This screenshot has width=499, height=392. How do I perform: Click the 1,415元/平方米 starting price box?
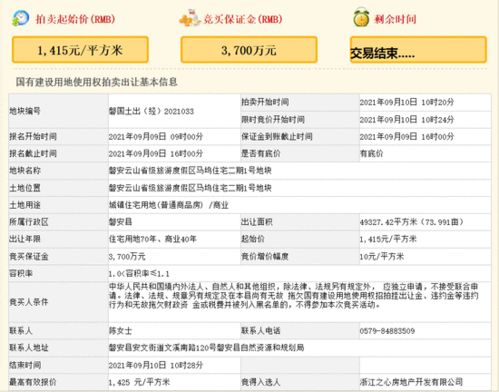(80, 50)
